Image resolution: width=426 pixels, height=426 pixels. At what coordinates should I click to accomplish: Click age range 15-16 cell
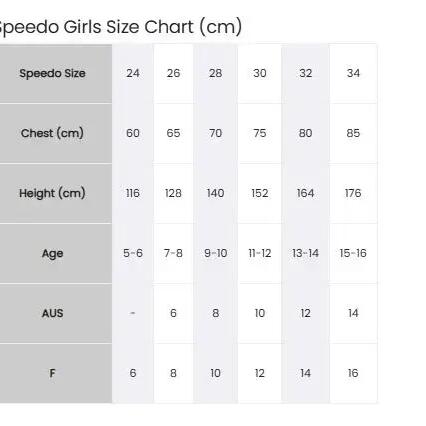(353, 253)
